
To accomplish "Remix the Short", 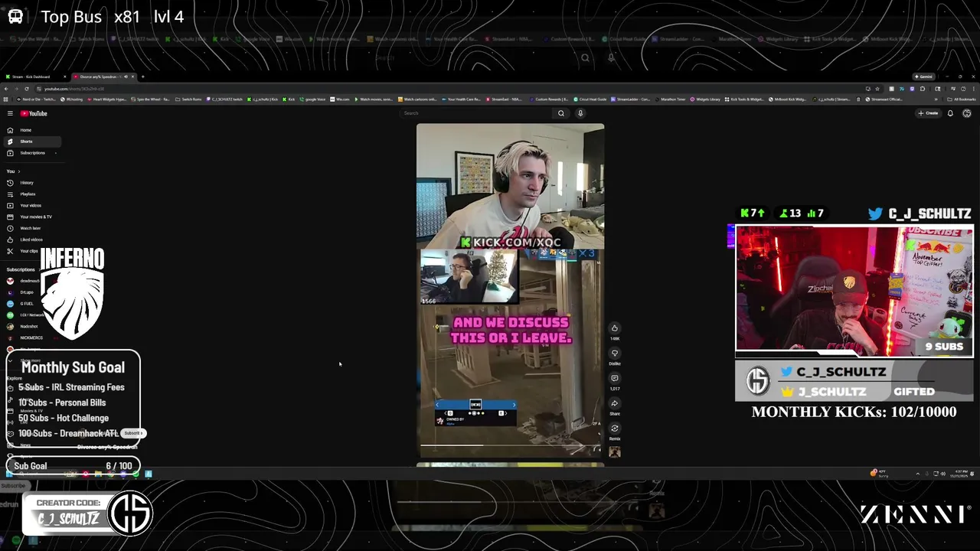I will 614,429.
